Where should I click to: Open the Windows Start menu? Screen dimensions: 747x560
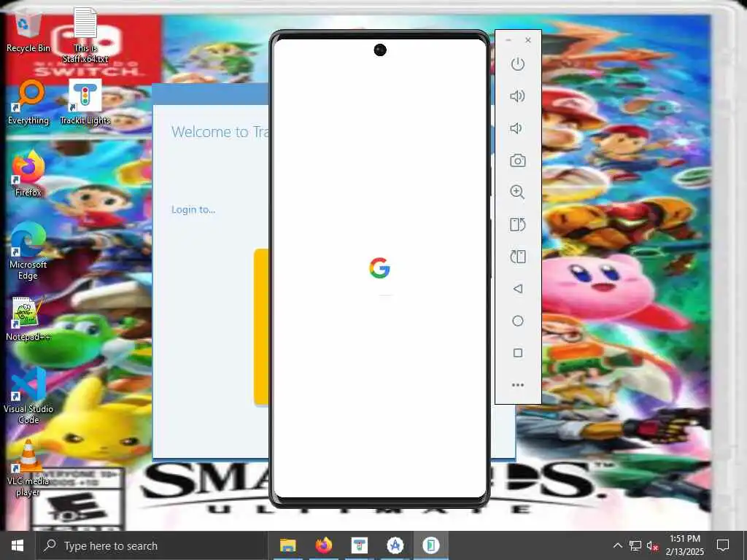(18, 545)
